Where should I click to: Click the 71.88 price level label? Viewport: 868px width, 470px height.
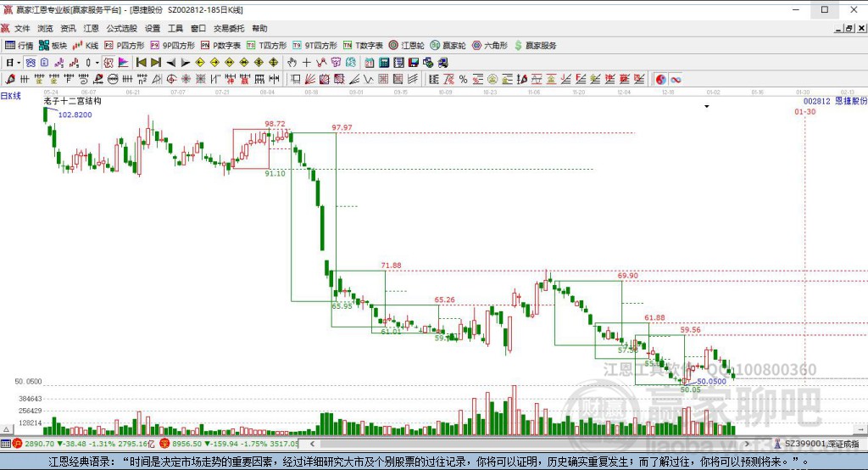tap(391, 266)
